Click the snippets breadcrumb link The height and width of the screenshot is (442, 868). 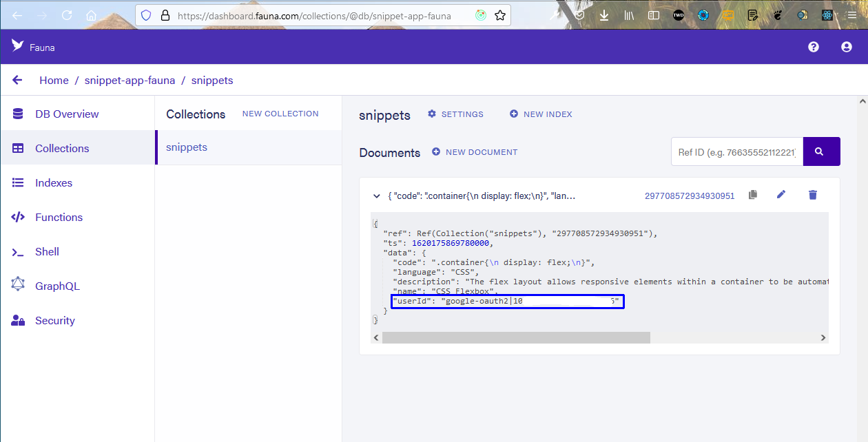tap(212, 81)
